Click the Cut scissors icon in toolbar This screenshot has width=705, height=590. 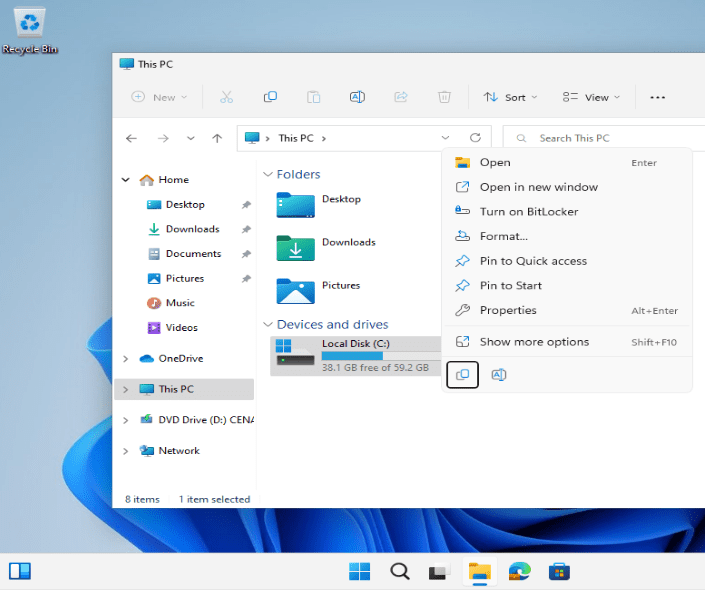click(x=226, y=97)
